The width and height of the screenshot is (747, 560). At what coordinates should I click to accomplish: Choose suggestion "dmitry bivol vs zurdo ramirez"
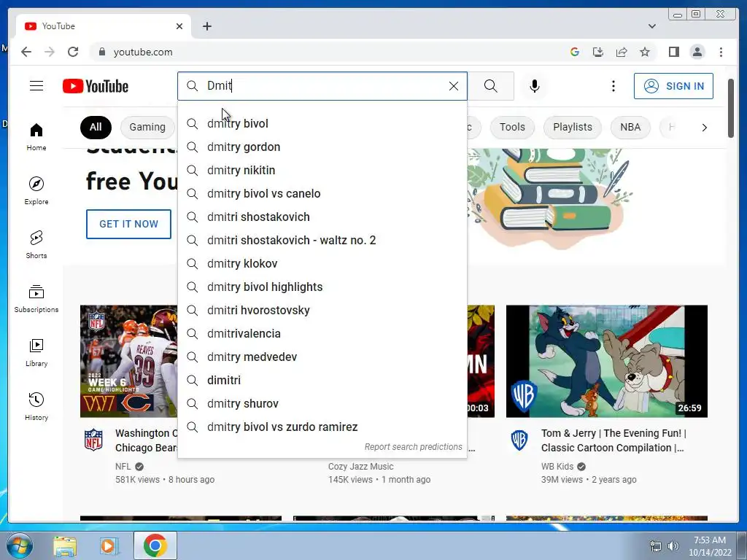point(322,427)
